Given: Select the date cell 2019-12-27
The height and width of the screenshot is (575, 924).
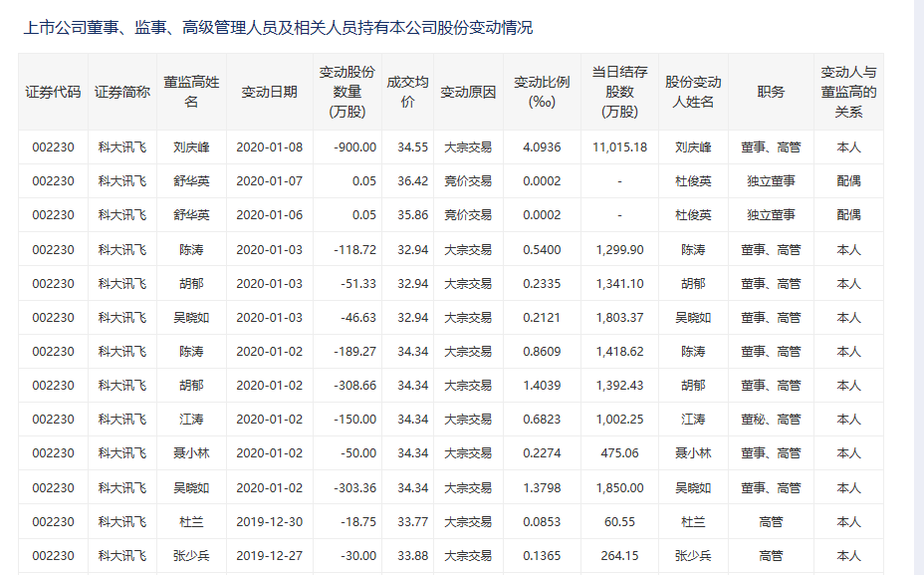Looking at the screenshot, I should click(x=269, y=555).
